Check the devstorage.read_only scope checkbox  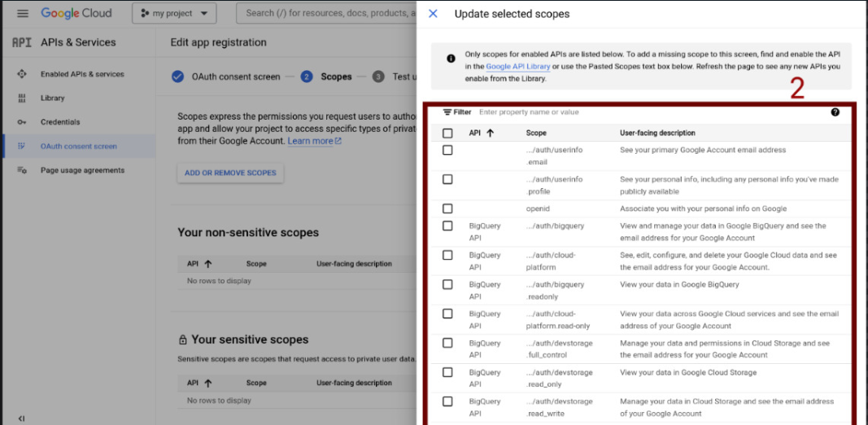pos(448,372)
